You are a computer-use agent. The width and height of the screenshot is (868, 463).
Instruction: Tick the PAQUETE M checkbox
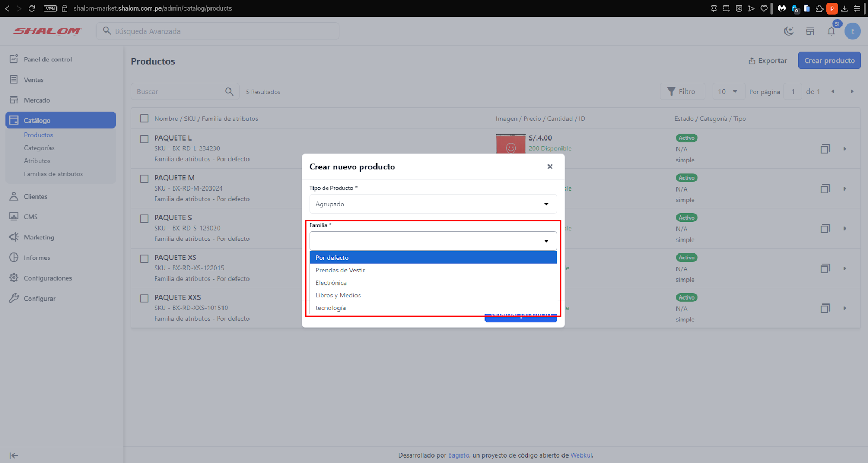144,179
